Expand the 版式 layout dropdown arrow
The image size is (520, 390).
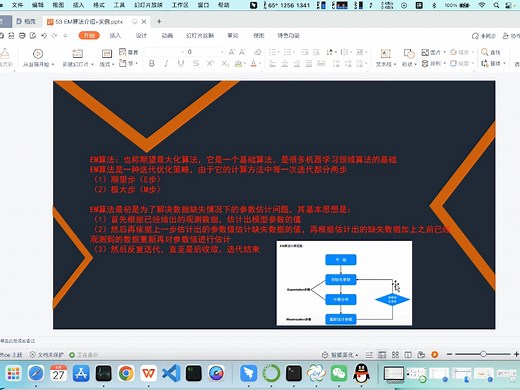coord(113,64)
